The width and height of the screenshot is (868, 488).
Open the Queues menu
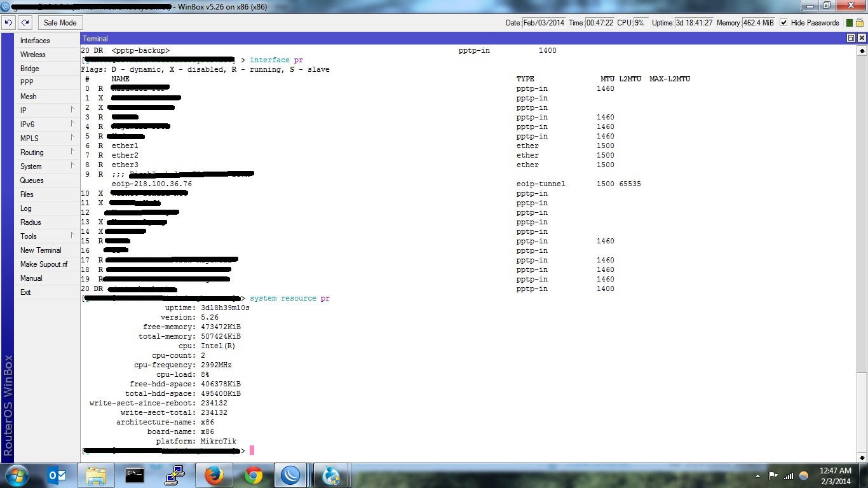(x=47, y=180)
